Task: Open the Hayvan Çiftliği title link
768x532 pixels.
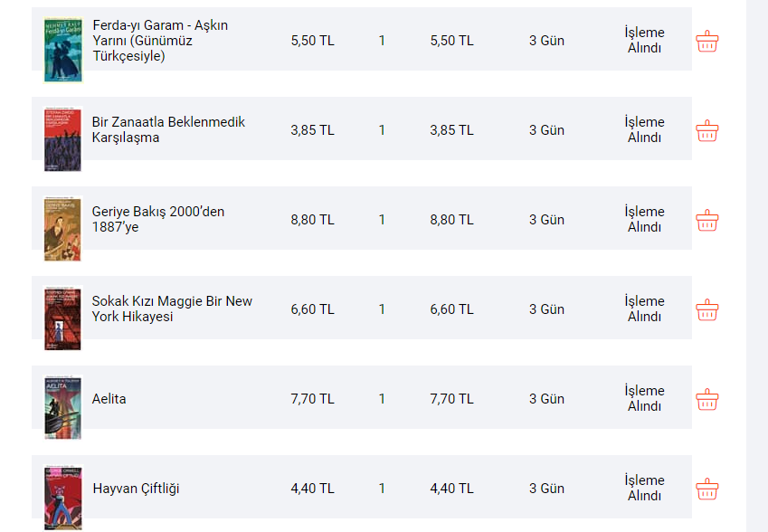Action: click(x=137, y=489)
